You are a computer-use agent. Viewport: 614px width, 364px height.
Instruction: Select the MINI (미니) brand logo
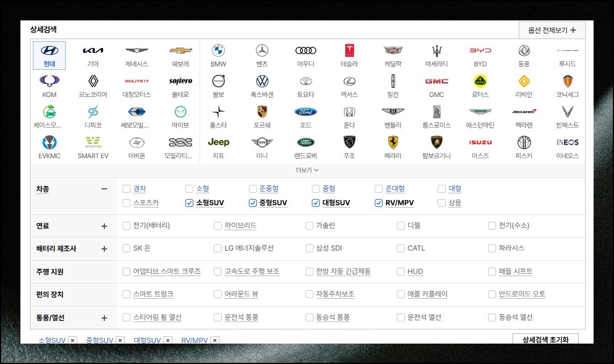point(262,142)
